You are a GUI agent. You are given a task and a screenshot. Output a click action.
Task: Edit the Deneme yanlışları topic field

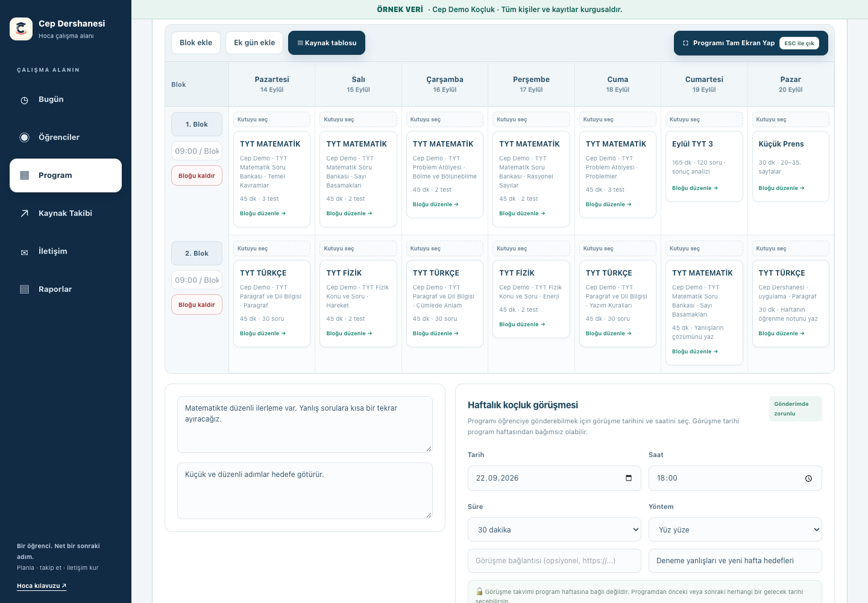click(x=735, y=561)
